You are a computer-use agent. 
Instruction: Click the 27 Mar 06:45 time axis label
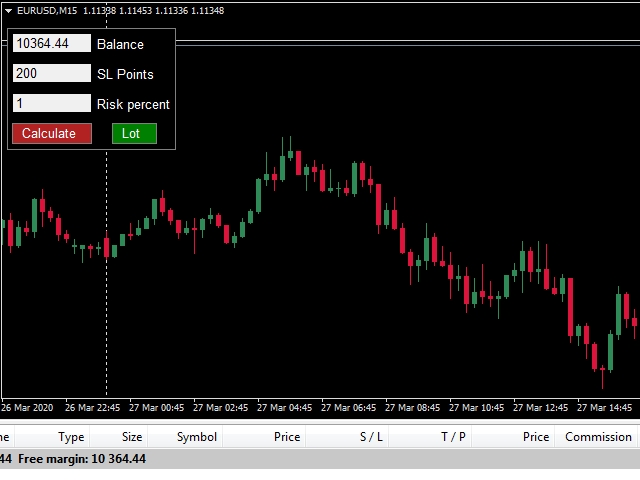349,408
